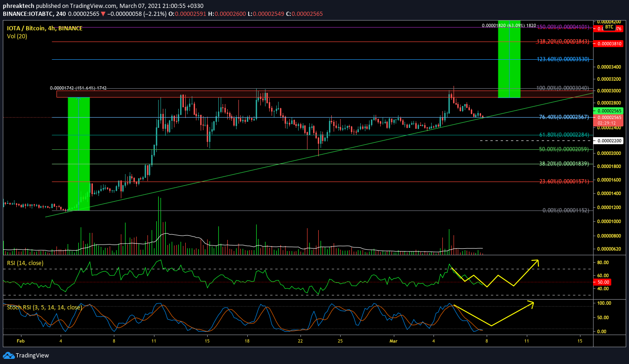Click the 0.00001400 price axis label
The width and height of the screenshot is (629, 364).
coord(609,194)
